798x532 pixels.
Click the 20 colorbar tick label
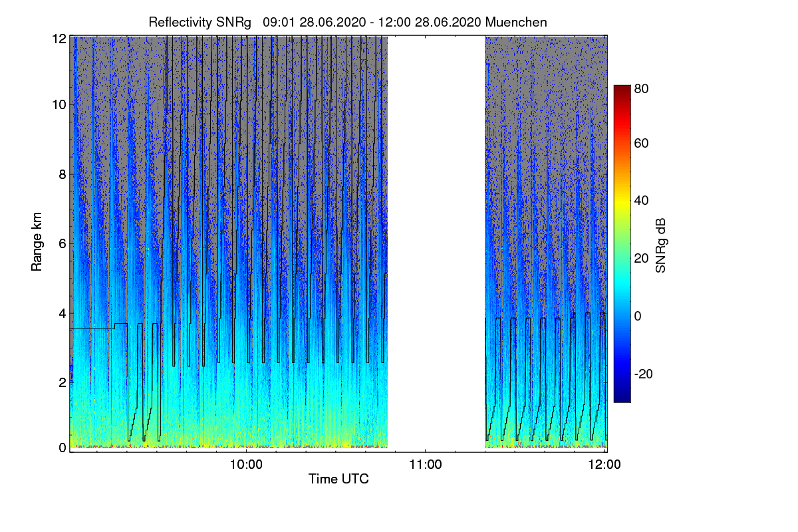pos(642,259)
